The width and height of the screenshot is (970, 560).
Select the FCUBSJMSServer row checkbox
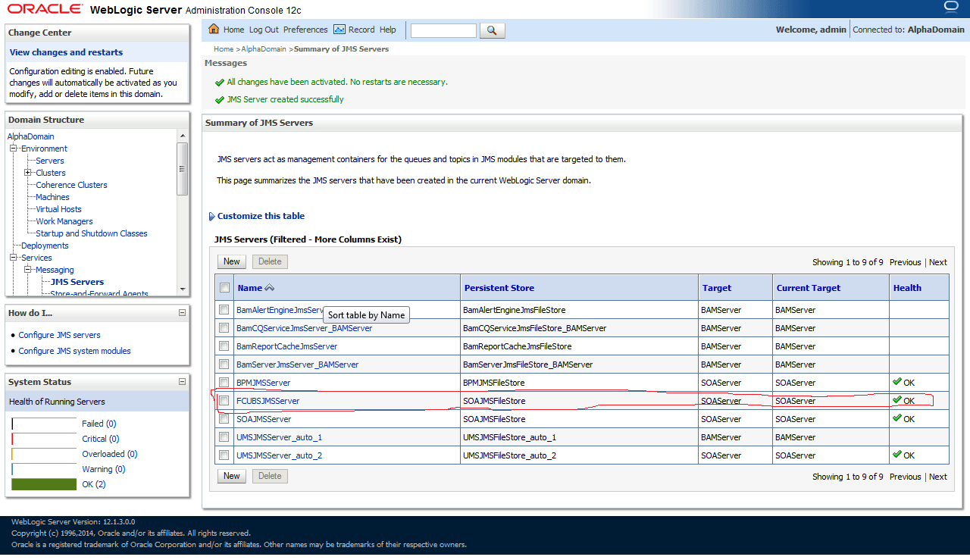(224, 401)
